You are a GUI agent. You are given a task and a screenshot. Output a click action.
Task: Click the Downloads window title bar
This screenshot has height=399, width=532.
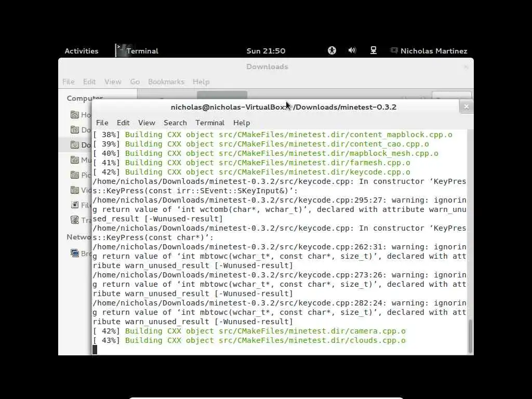[x=267, y=67]
